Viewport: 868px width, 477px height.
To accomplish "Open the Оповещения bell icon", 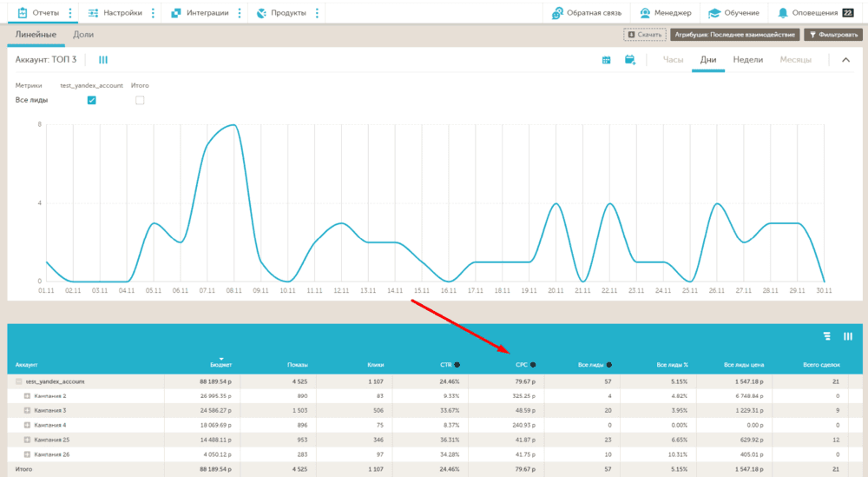I will pyautogui.click(x=782, y=13).
